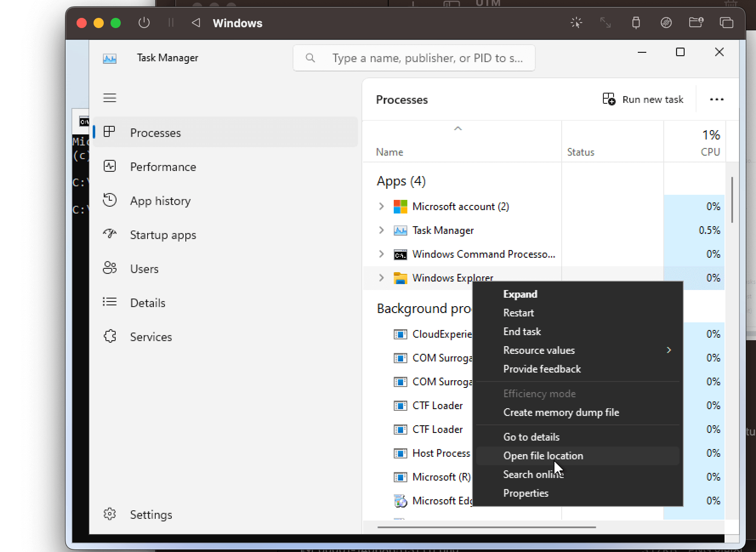
Task: Click the sort arrow above Name column
Action: tap(458, 128)
